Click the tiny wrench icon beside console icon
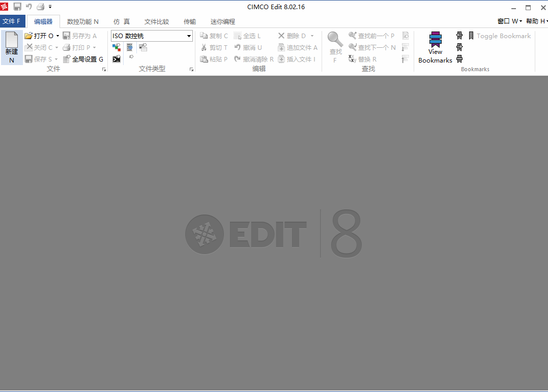Image resolution: width=548 pixels, height=392 pixels. coord(131,56)
